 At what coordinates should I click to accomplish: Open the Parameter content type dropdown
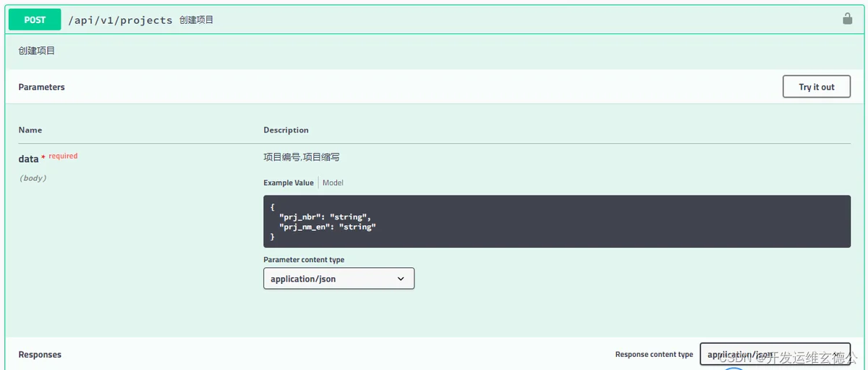[x=339, y=279]
